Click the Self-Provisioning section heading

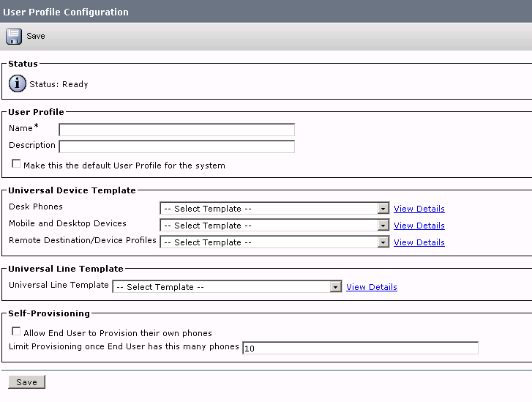[49, 313]
